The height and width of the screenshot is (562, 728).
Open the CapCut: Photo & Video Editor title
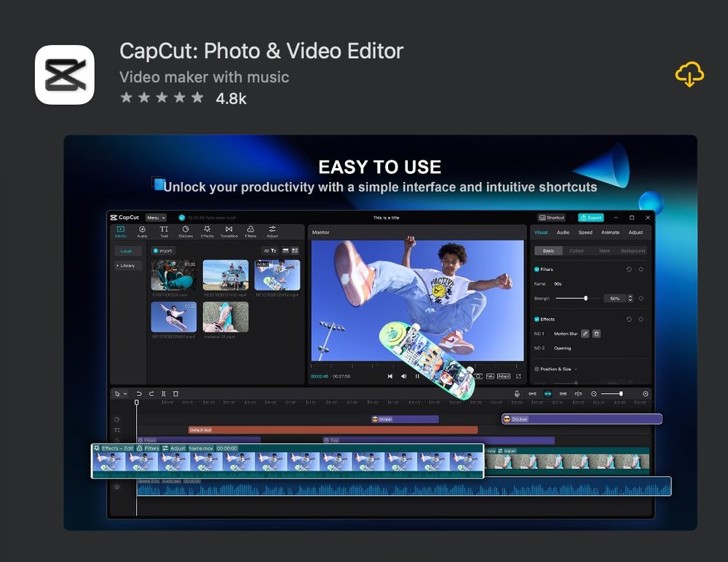point(261,51)
